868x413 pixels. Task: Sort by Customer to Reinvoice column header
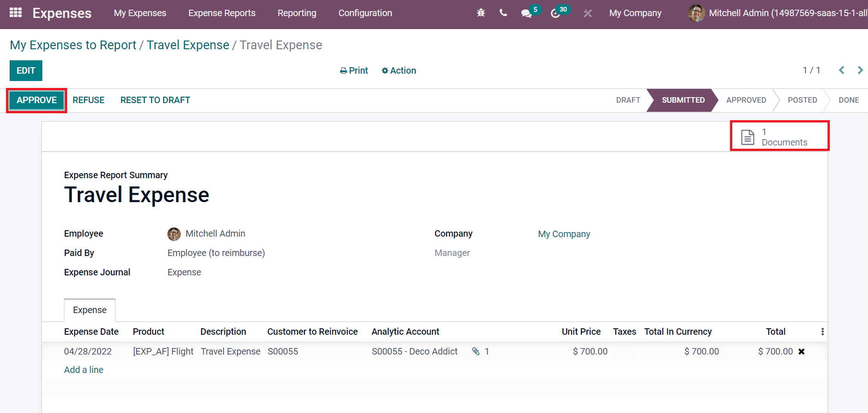coord(312,332)
